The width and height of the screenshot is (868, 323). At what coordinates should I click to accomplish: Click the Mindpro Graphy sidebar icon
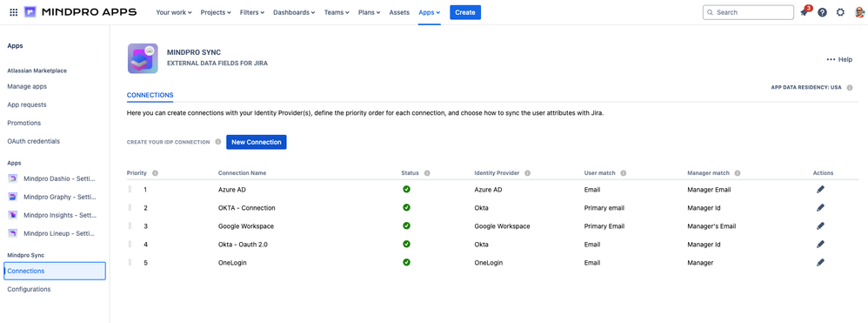point(13,197)
